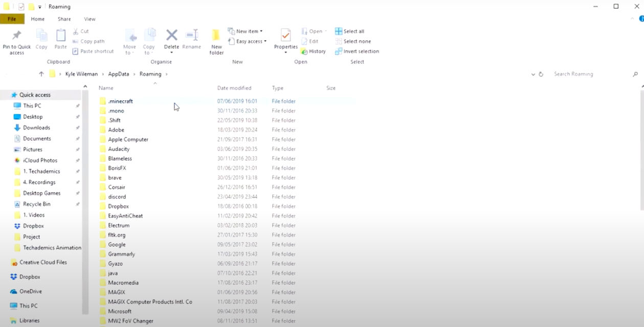Viewport: 644px width, 327px height.
Task: Expand the chevron after Kyle Wileman
Action: pos(102,74)
